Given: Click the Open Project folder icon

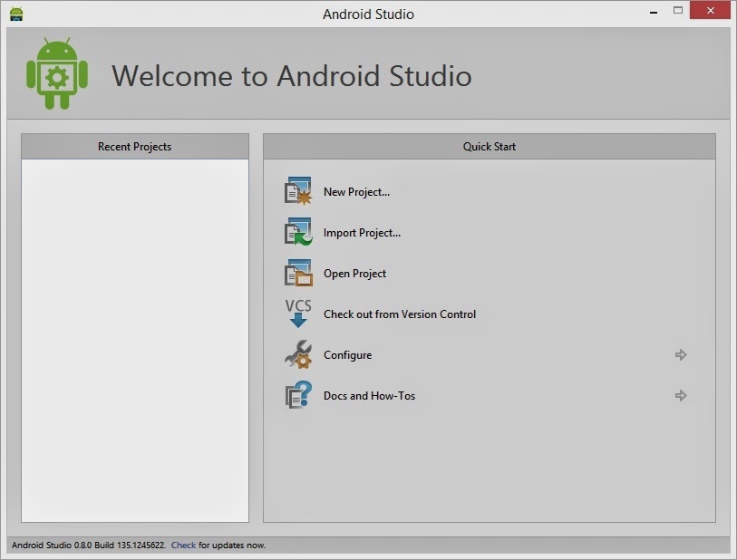Looking at the screenshot, I should coord(298,273).
